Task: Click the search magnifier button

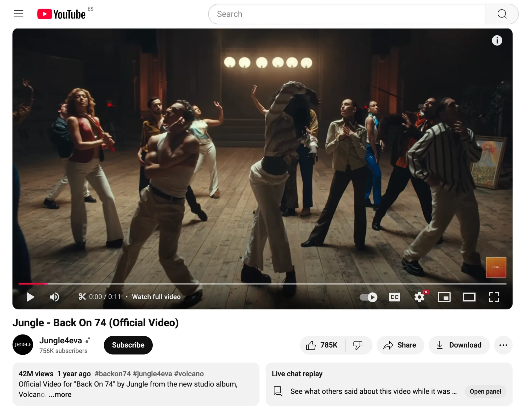Action: pos(502,14)
